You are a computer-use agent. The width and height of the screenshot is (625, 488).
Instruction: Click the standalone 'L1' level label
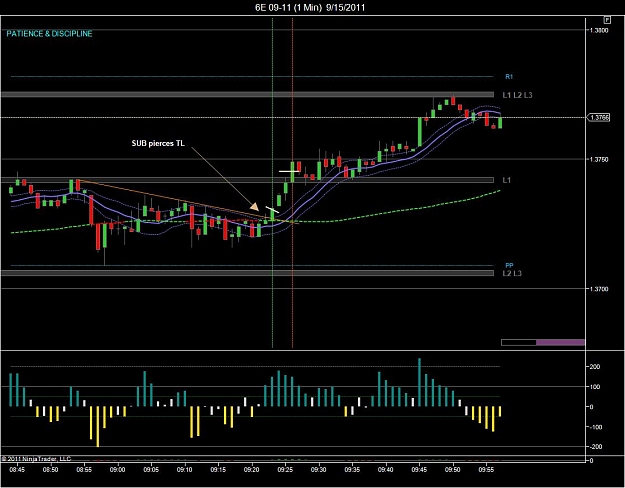pyautogui.click(x=506, y=180)
